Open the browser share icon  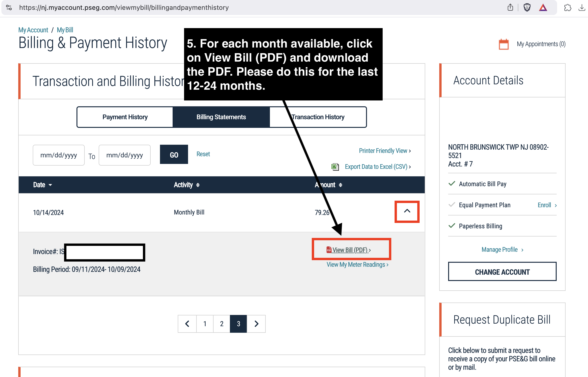pos(510,7)
